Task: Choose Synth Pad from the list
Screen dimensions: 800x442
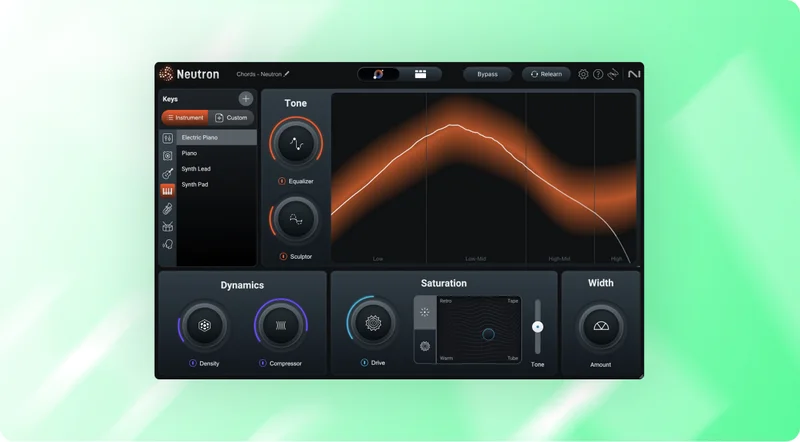Action: 216,184
